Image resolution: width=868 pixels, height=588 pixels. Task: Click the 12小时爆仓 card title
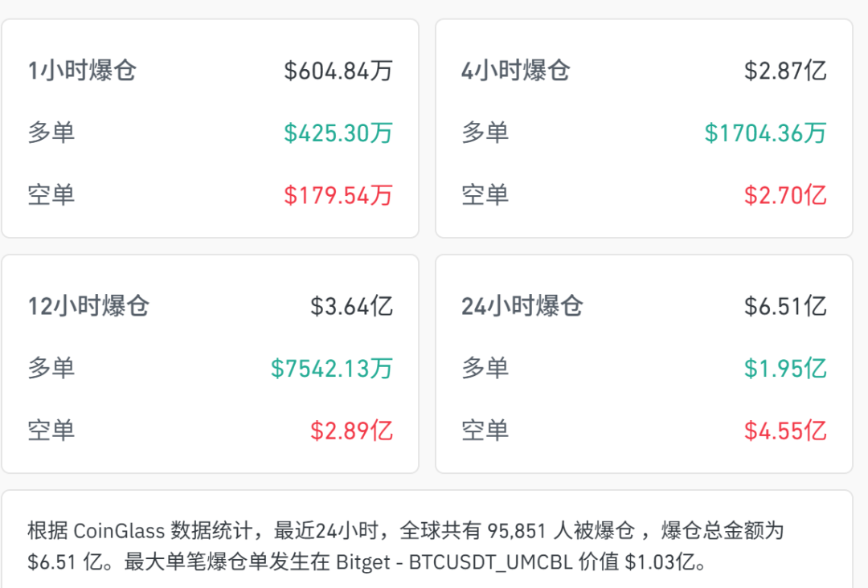pyautogui.click(x=88, y=306)
